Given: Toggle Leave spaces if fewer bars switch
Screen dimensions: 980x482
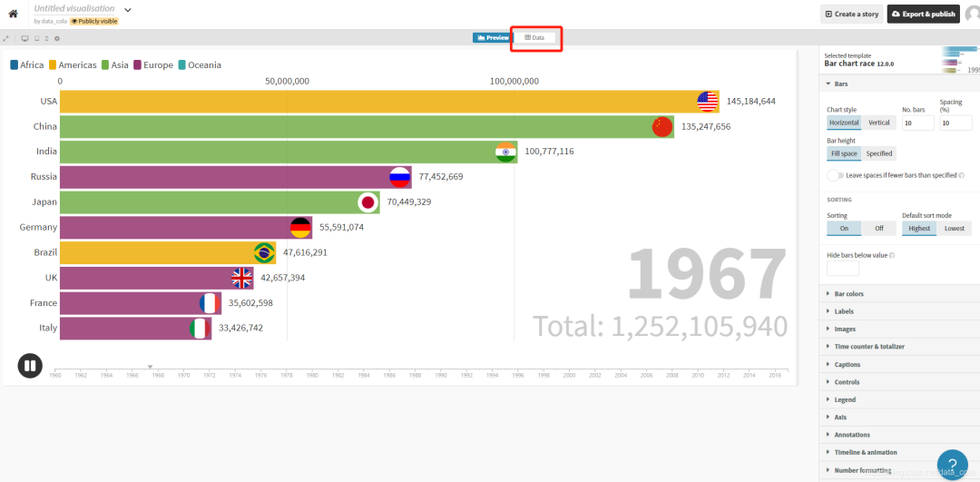Looking at the screenshot, I should (835, 175).
